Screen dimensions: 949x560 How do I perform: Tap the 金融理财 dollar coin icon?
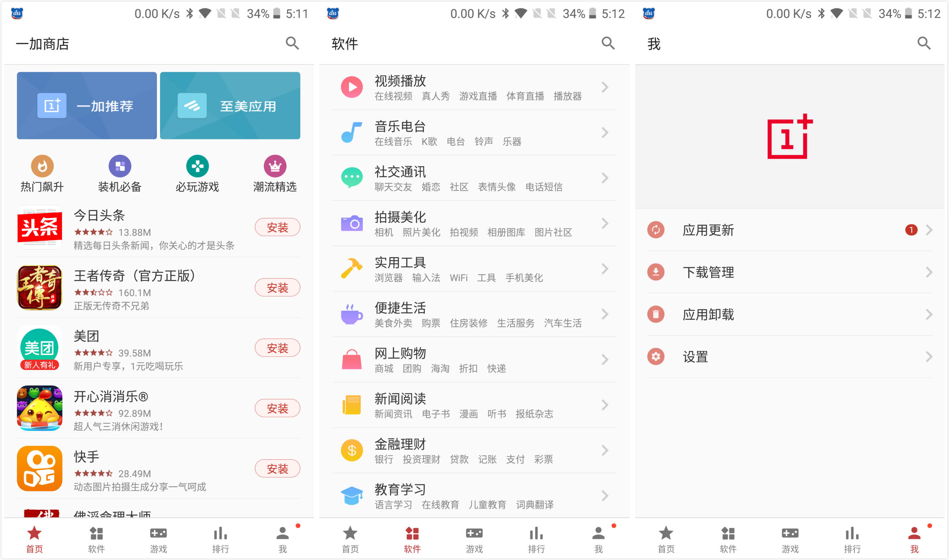click(352, 451)
